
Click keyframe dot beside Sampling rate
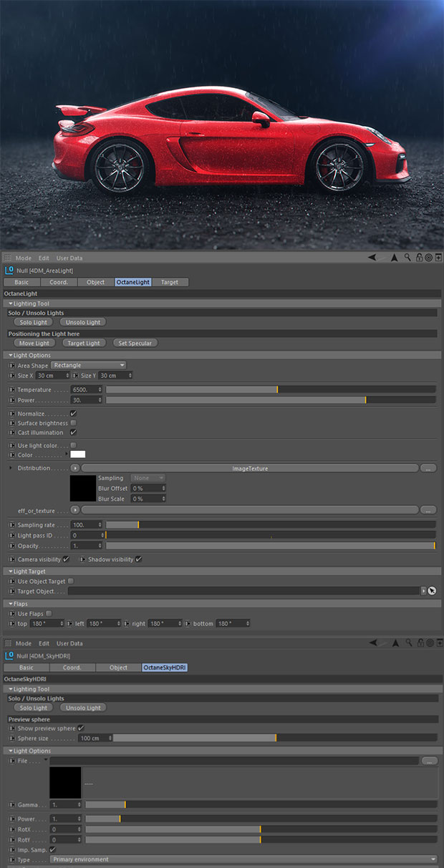coord(11,525)
